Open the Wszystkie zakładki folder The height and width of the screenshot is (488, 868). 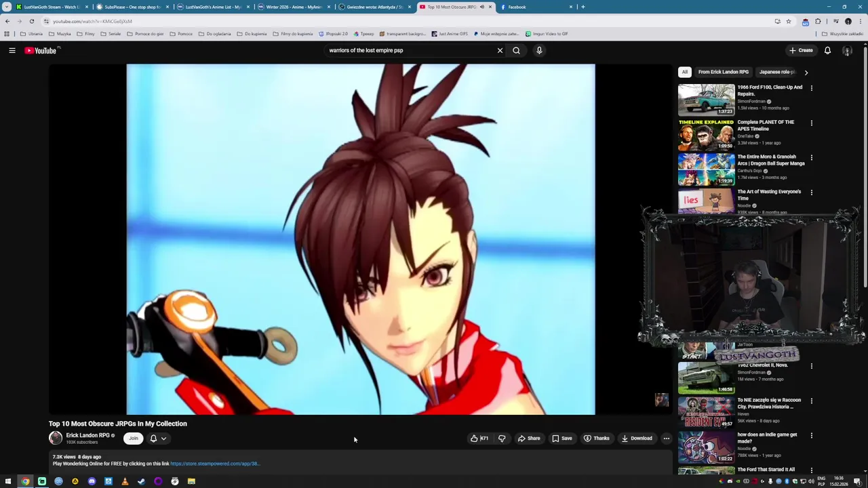[843, 34]
